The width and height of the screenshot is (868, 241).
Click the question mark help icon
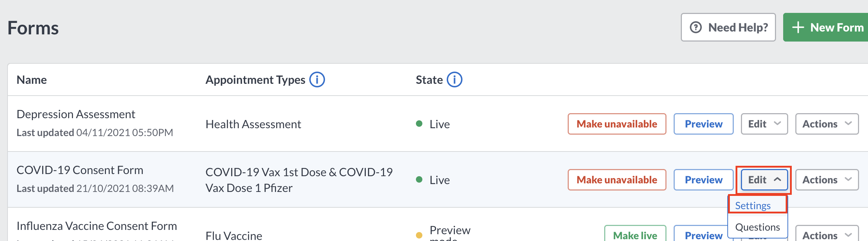(x=696, y=27)
